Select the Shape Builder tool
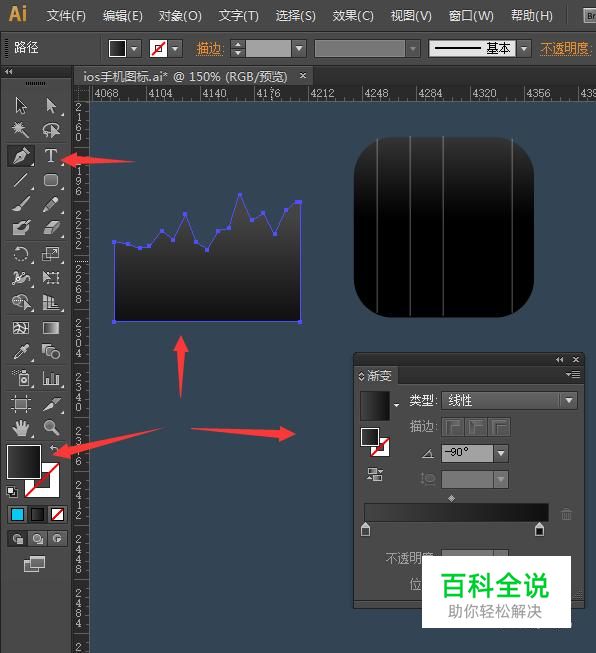 21,302
